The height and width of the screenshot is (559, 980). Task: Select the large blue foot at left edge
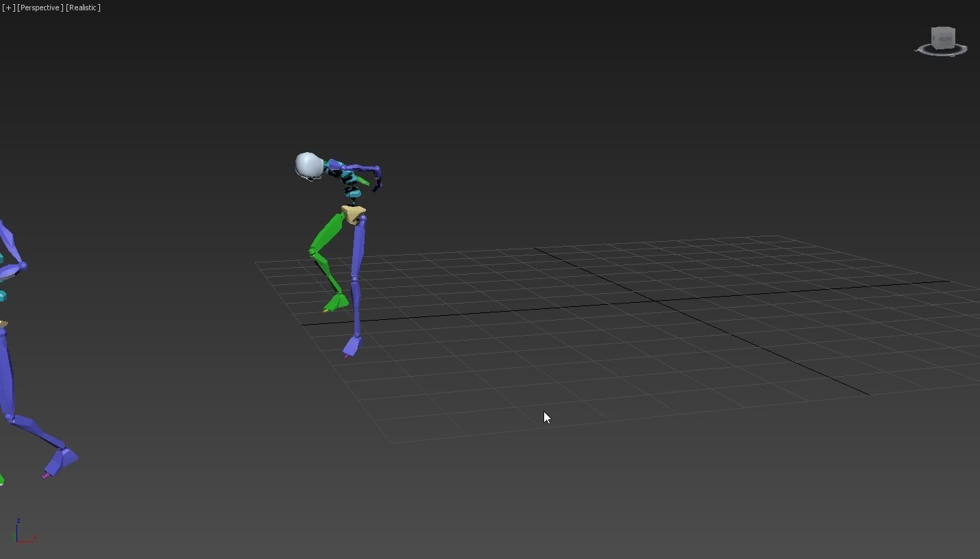[62, 462]
